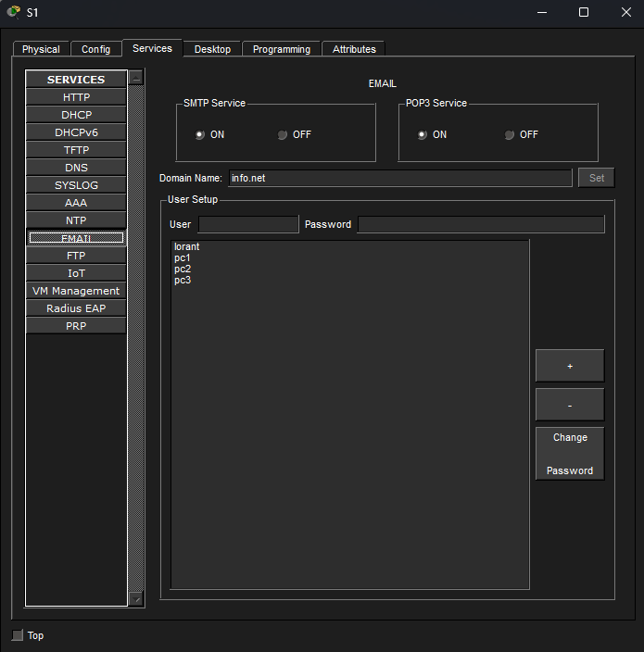The width and height of the screenshot is (644, 652).
Task: Open the Radius EAP service
Action: tap(76, 308)
